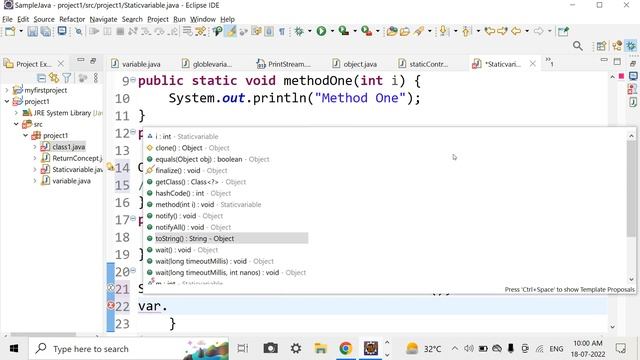Open dropdown next to Coverage icon
640x360 pixels.
[355, 31]
